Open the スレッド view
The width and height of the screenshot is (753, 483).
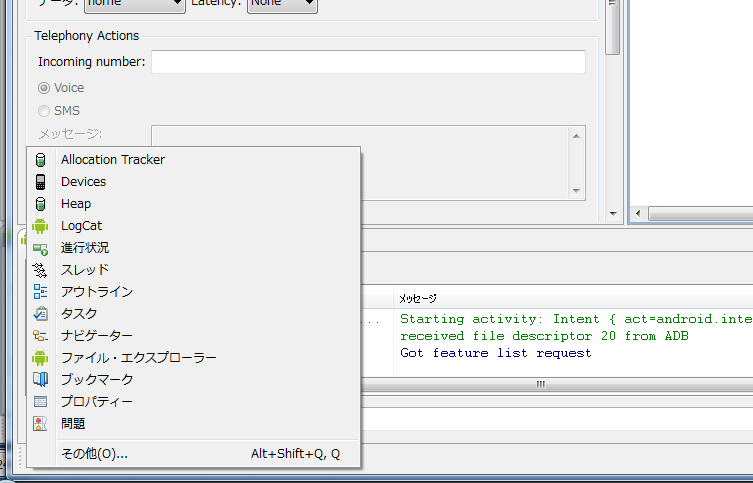(x=194, y=270)
